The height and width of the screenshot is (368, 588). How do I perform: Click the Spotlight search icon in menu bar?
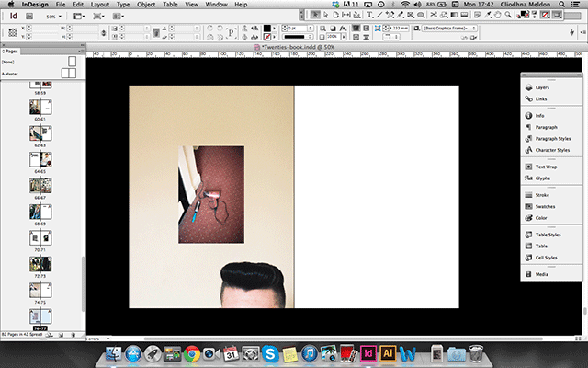[x=561, y=5]
